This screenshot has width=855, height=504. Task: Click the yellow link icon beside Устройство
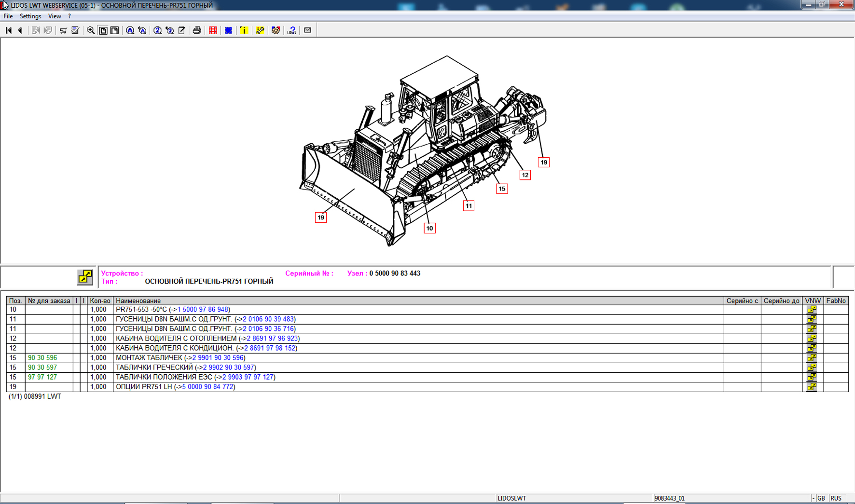coord(85,277)
